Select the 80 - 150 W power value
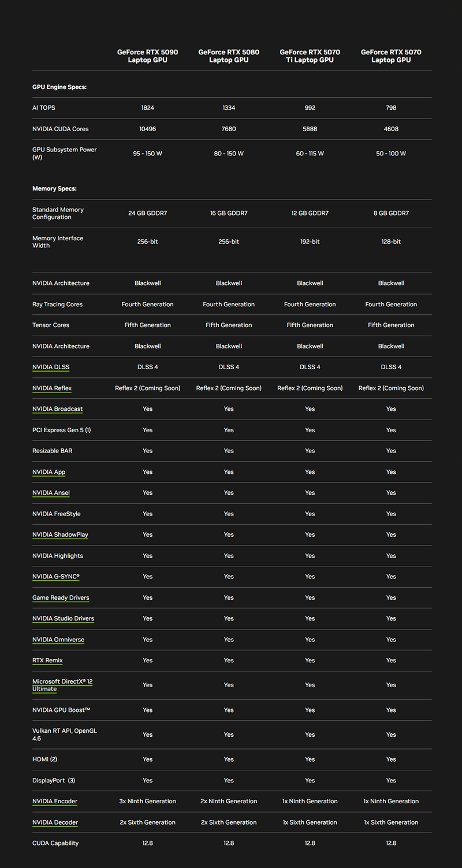The width and height of the screenshot is (462, 868). tap(229, 154)
